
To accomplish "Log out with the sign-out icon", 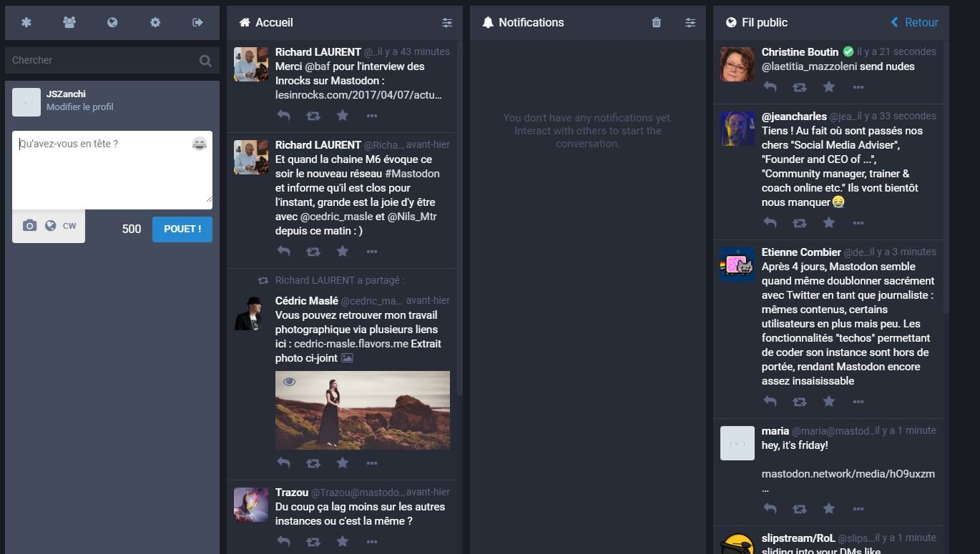I will tap(198, 23).
